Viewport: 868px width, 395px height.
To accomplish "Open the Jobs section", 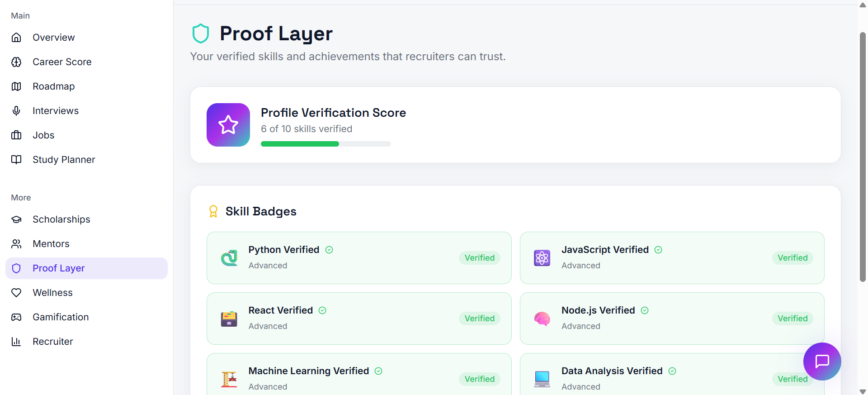I will pos(86,135).
